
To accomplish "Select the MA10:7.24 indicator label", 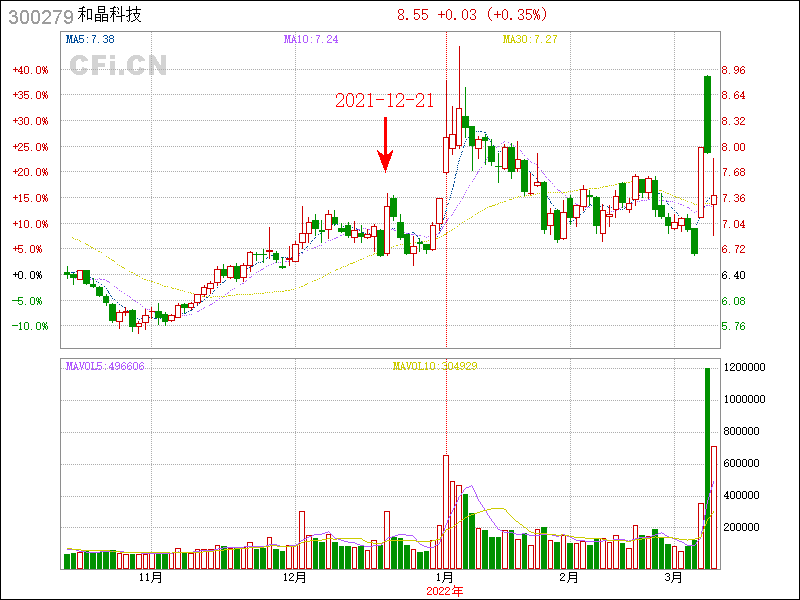I will tap(311, 39).
